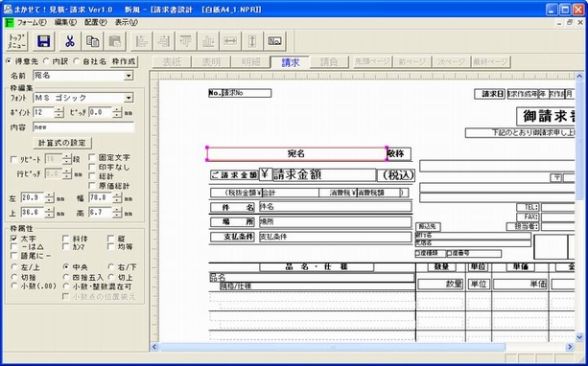Enable the 原価総計 checkbox
Viewport: 588px width, 366px height.
pyautogui.click(x=92, y=186)
